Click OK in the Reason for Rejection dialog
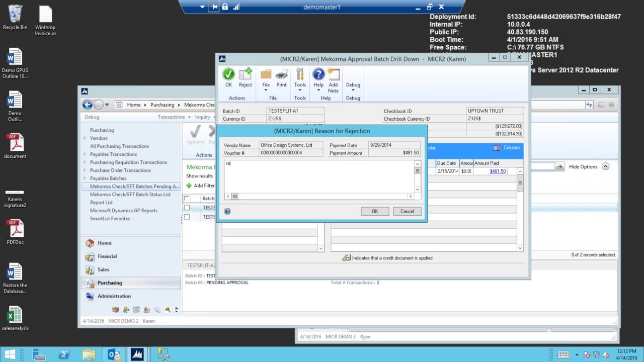 click(375, 212)
